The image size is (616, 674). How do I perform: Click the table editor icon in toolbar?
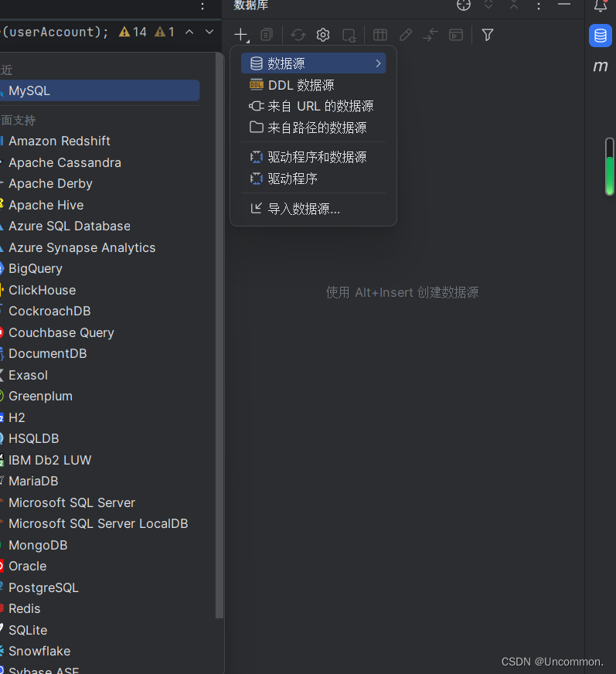(379, 35)
